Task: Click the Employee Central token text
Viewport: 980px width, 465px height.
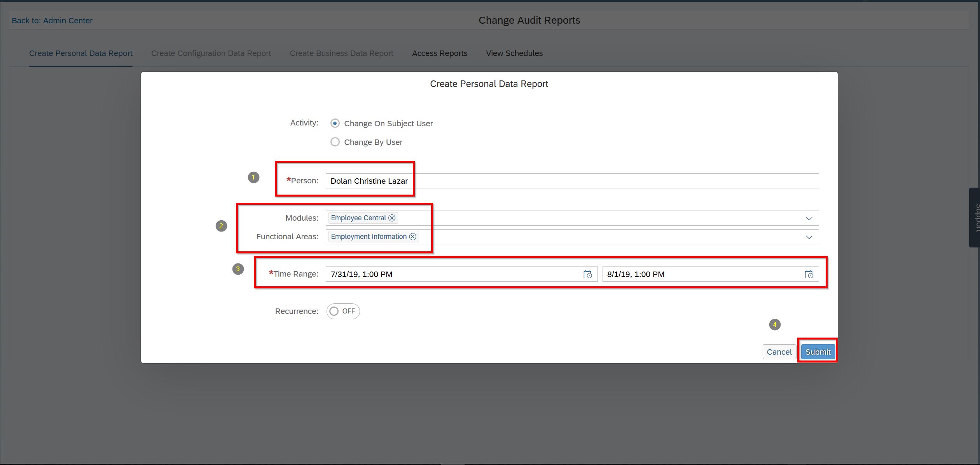Action: (358, 218)
